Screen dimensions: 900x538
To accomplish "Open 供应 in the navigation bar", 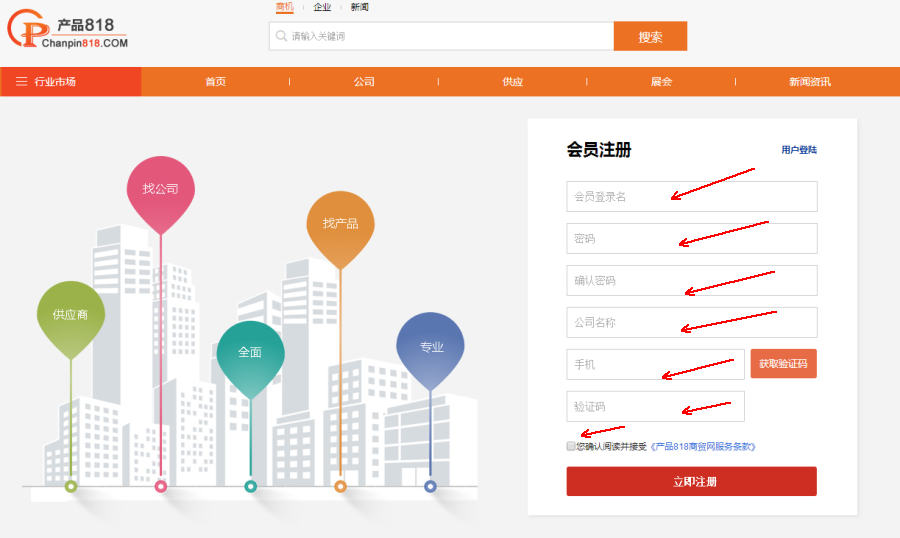I will click(x=512, y=82).
